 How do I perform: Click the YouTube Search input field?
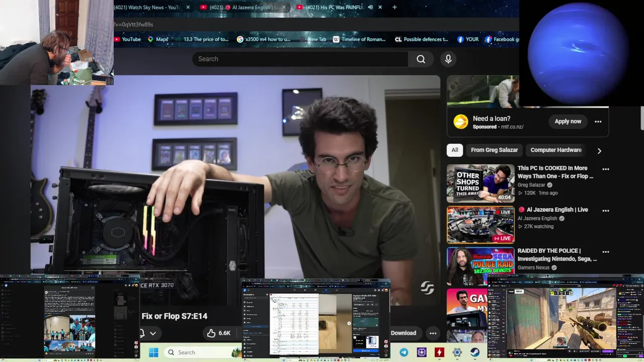pyautogui.click(x=300, y=59)
